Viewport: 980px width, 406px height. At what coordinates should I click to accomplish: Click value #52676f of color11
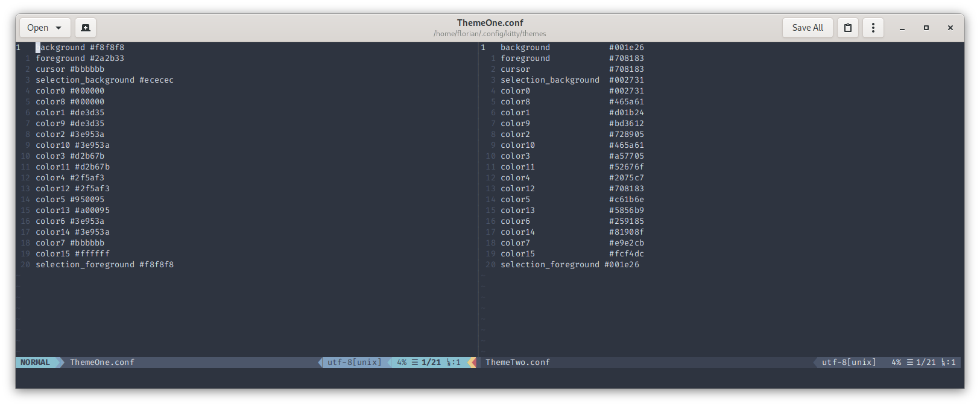(x=627, y=167)
